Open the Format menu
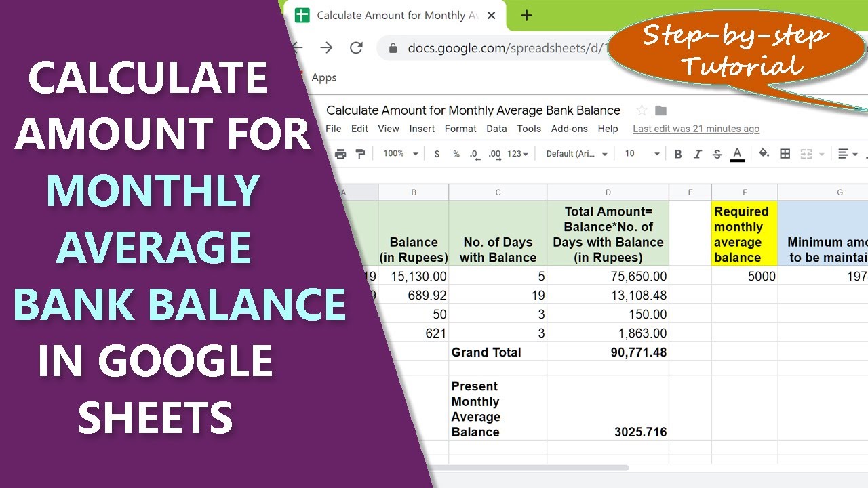This screenshot has width=868, height=488. pos(461,129)
